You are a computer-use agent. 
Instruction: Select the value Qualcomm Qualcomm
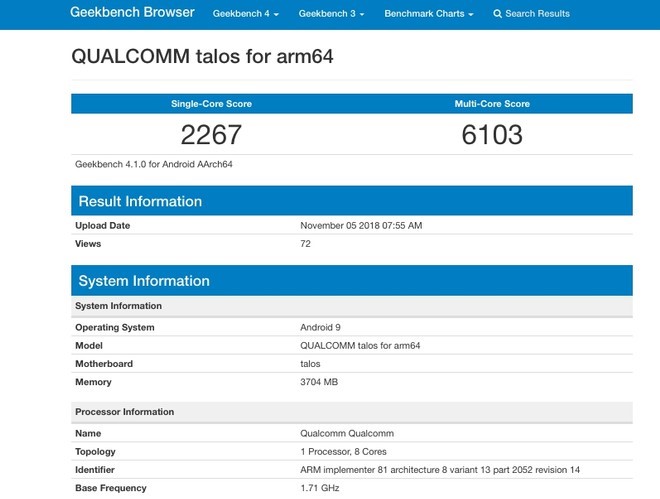[347, 433]
